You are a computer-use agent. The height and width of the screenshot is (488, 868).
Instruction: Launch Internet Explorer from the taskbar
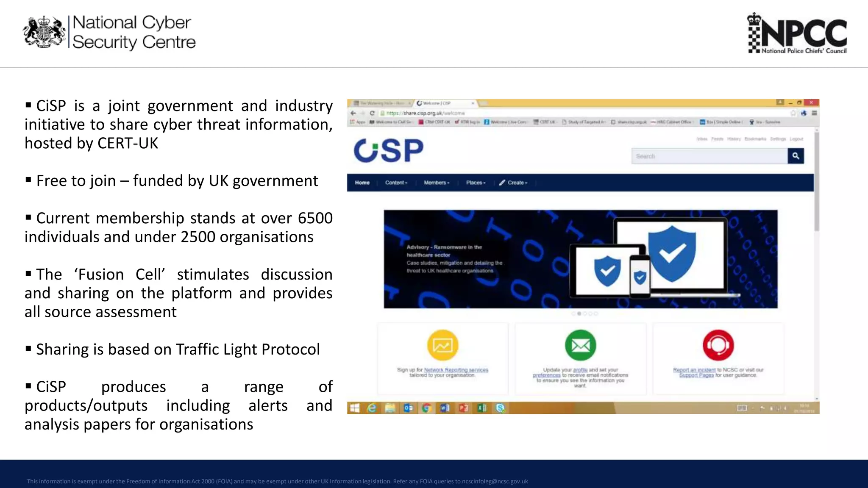tap(372, 408)
